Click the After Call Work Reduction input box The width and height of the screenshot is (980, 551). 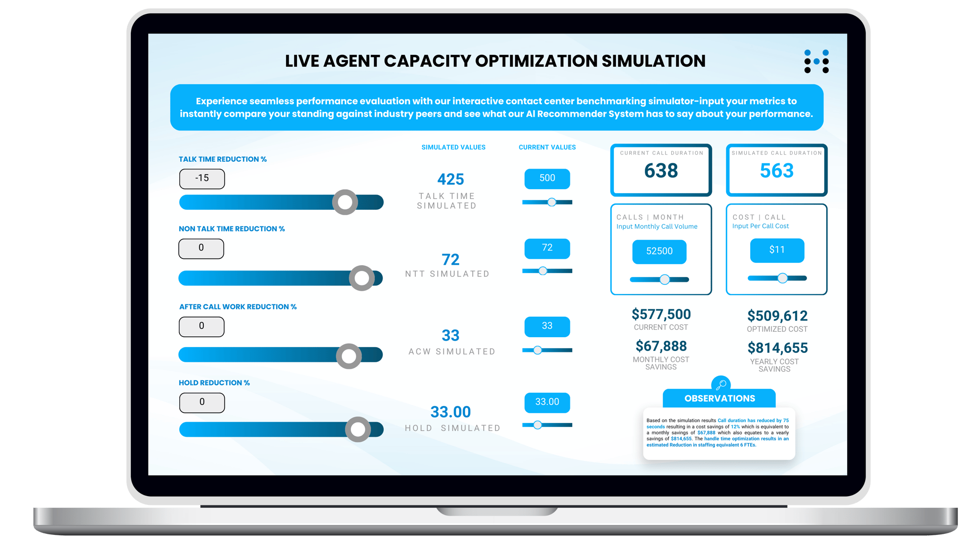(202, 326)
